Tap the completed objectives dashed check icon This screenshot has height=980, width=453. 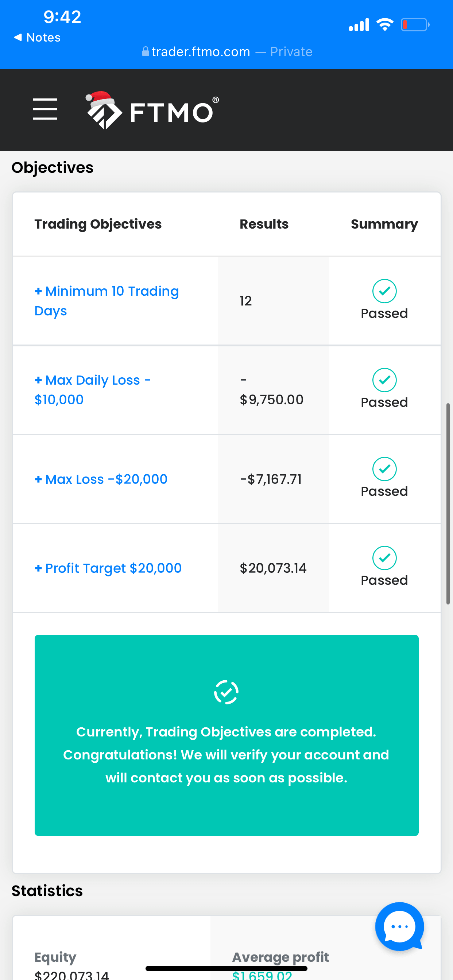(x=226, y=692)
